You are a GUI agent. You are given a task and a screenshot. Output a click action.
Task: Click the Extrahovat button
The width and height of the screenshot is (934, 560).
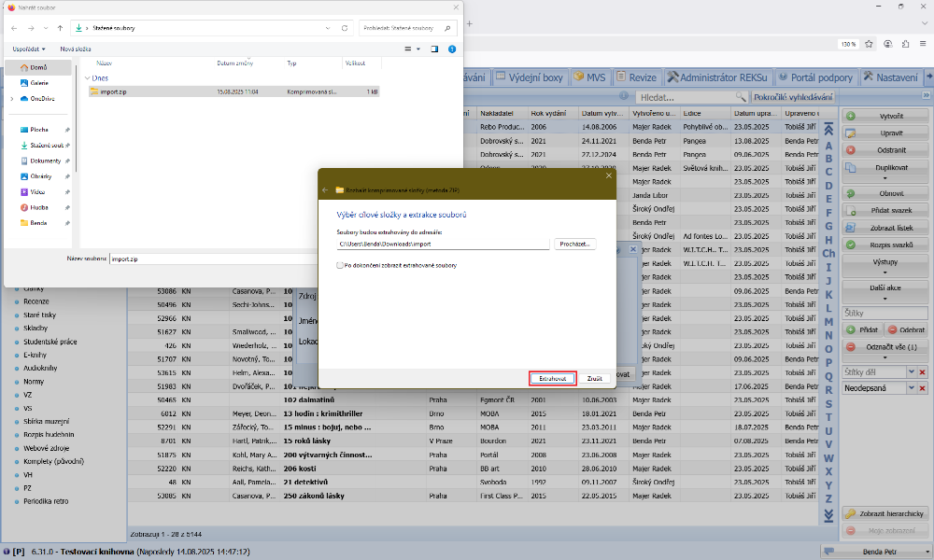551,378
